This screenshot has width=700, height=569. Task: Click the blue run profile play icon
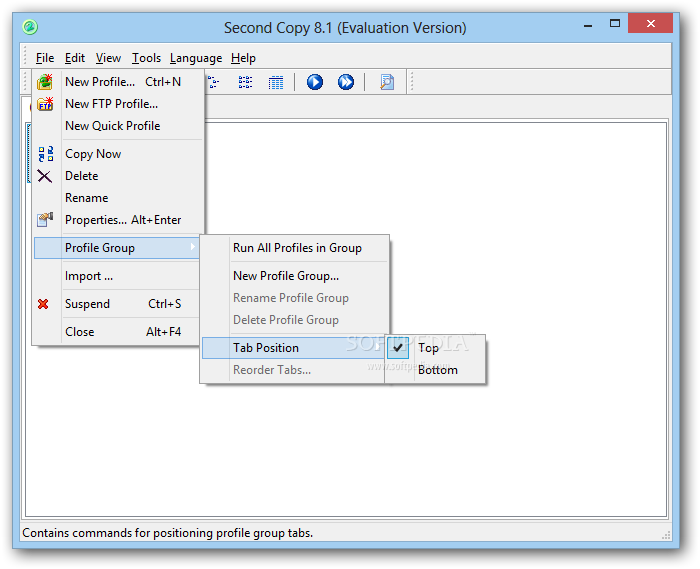coord(315,82)
